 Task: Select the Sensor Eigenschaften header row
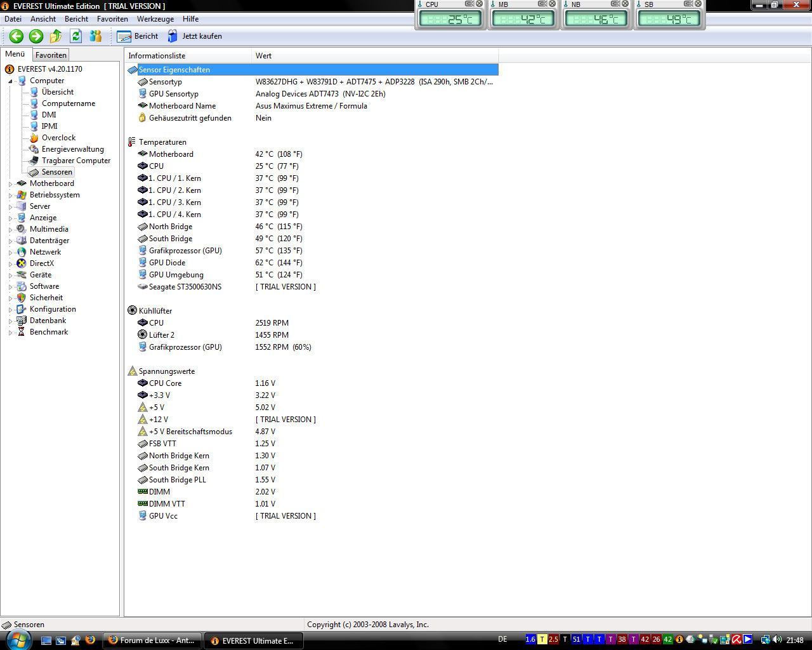tap(312, 70)
